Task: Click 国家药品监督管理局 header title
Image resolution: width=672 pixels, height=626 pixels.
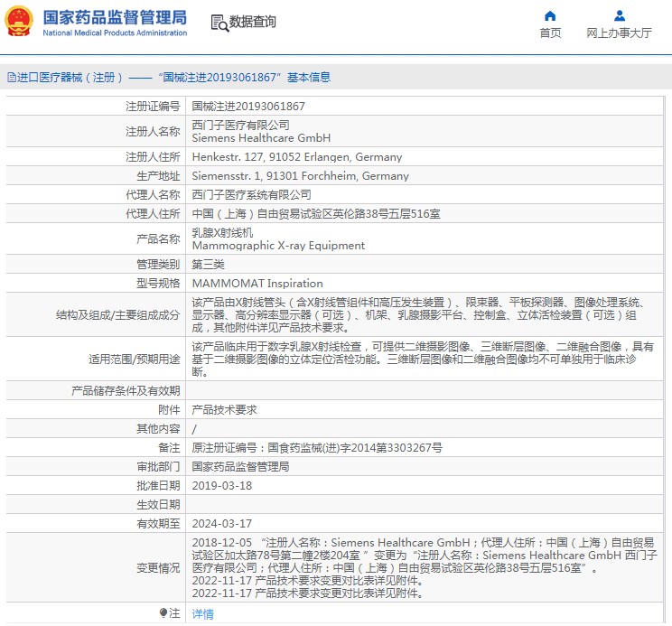Action: point(115,17)
